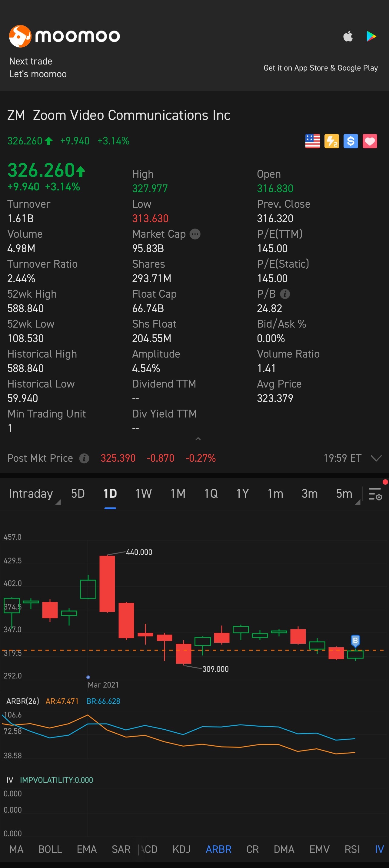
Task: Open the 5m interval dropdown
Action: coord(347,494)
